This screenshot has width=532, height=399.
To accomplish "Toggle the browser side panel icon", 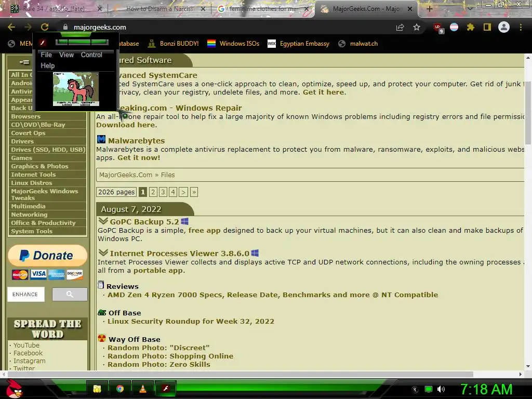I will tap(487, 27).
